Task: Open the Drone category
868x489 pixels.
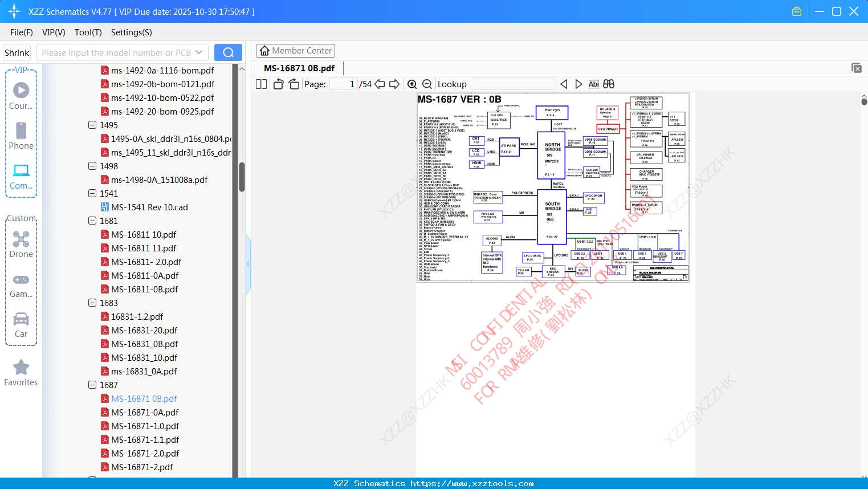Action: pyautogui.click(x=21, y=244)
